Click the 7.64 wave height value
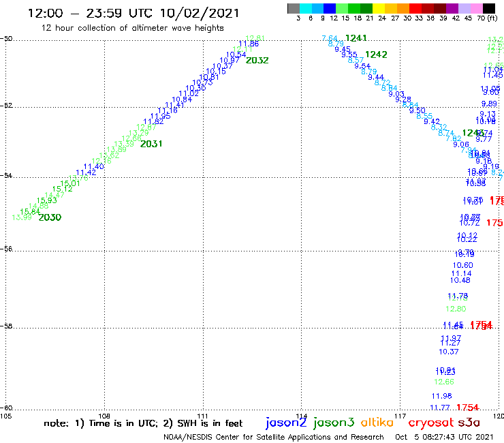504x443 pixels. click(330, 38)
